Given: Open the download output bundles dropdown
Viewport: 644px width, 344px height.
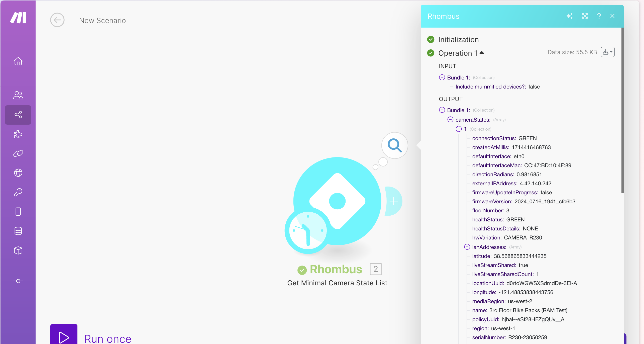Looking at the screenshot, I should point(608,52).
